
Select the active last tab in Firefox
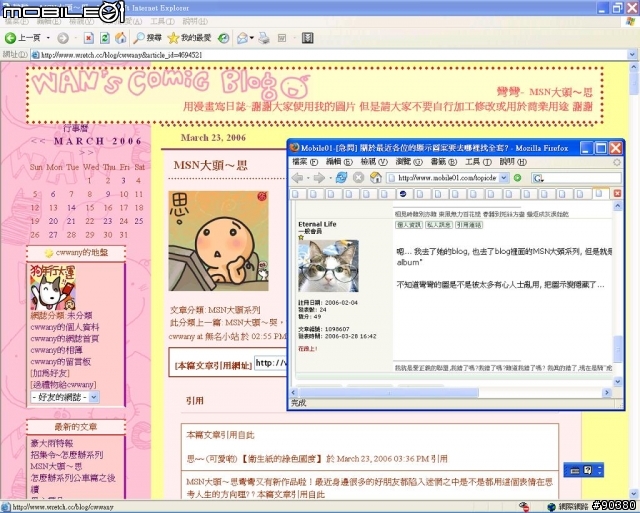600,193
